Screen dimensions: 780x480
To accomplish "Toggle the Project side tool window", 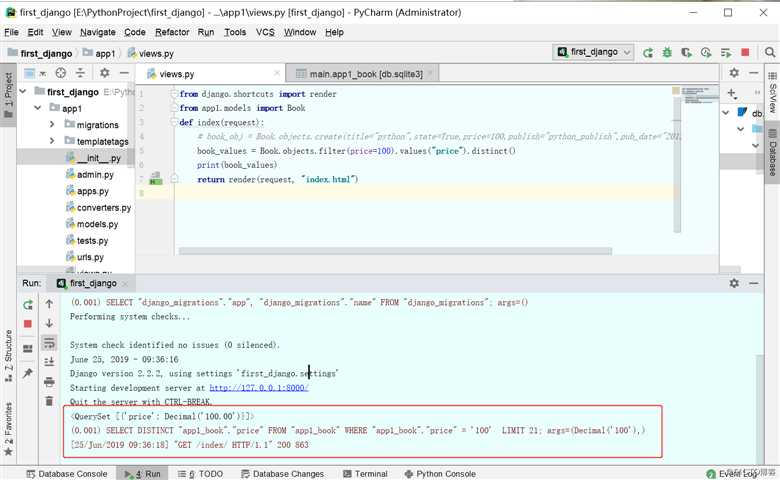I will click(x=8, y=95).
